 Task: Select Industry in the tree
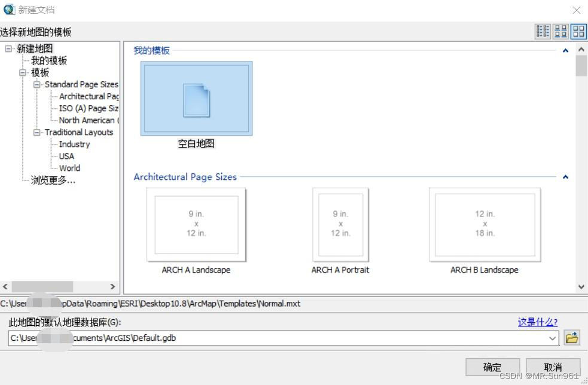click(74, 144)
